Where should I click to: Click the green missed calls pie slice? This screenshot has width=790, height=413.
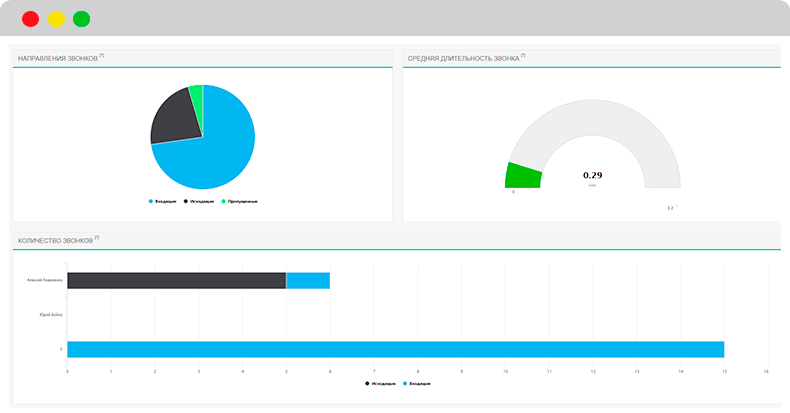(196, 95)
